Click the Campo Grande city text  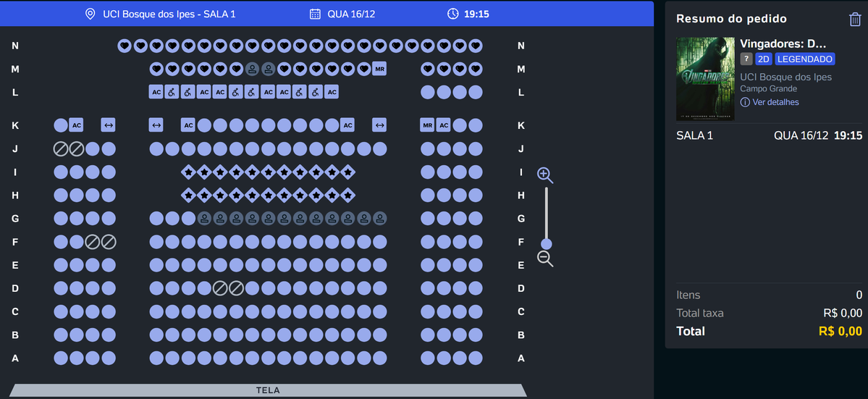click(768, 88)
